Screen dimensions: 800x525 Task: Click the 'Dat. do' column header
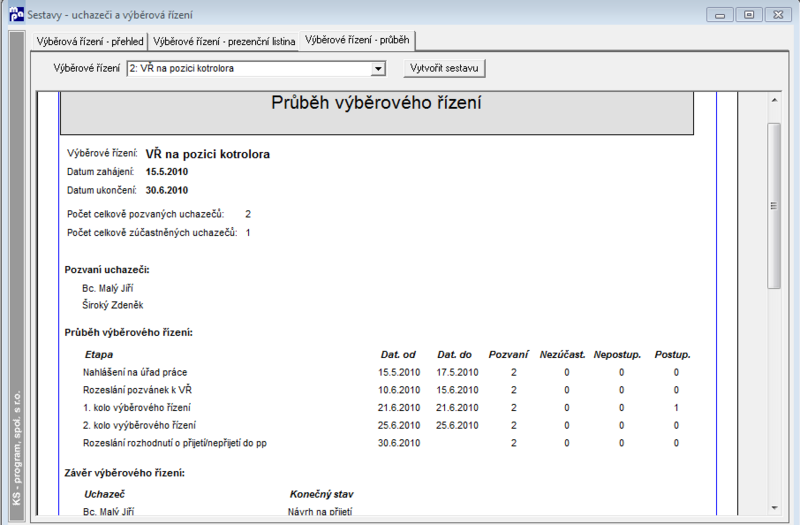[x=454, y=355]
